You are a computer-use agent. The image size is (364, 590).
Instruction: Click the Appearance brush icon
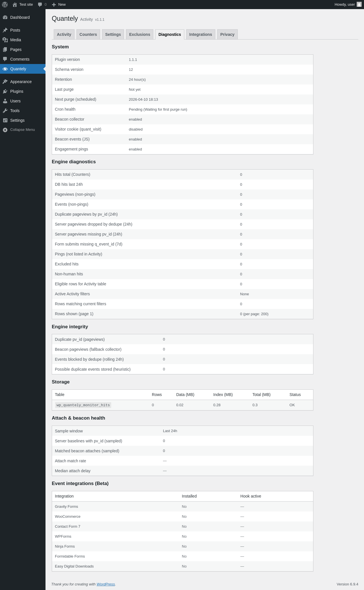[5, 82]
